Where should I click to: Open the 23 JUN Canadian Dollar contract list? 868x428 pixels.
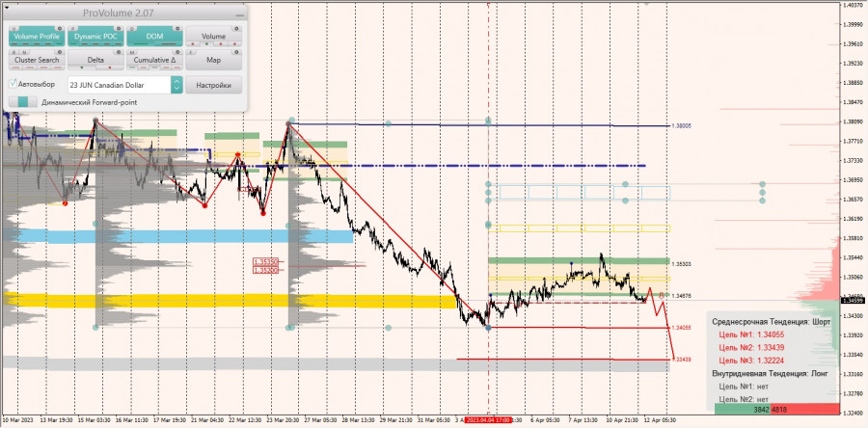coord(119,85)
